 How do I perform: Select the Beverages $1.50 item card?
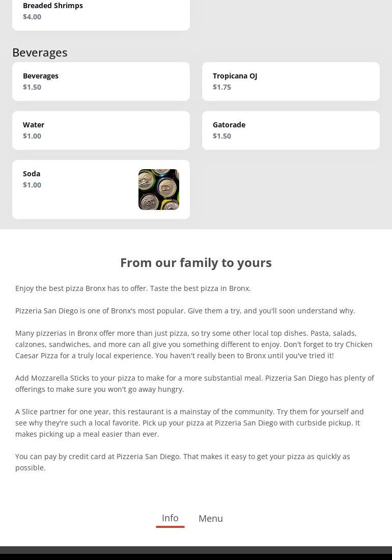pyautogui.click(x=101, y=82)
